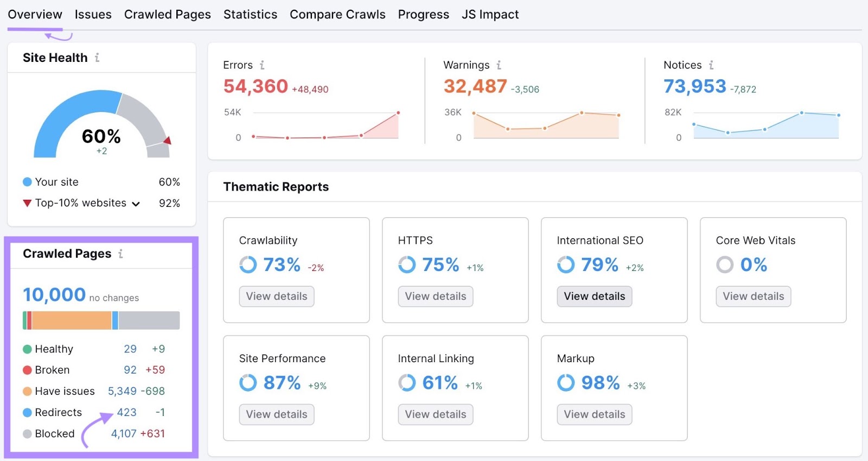The height and width of the screenshot is (461, 868).
Task: Open the Compare Crawls tab
Action: pos(337,15)
